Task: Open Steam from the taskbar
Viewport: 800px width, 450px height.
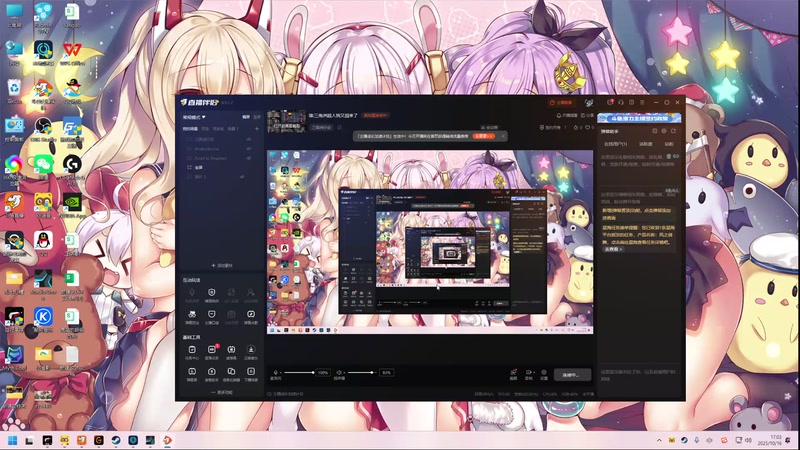Action: (116, 440)
